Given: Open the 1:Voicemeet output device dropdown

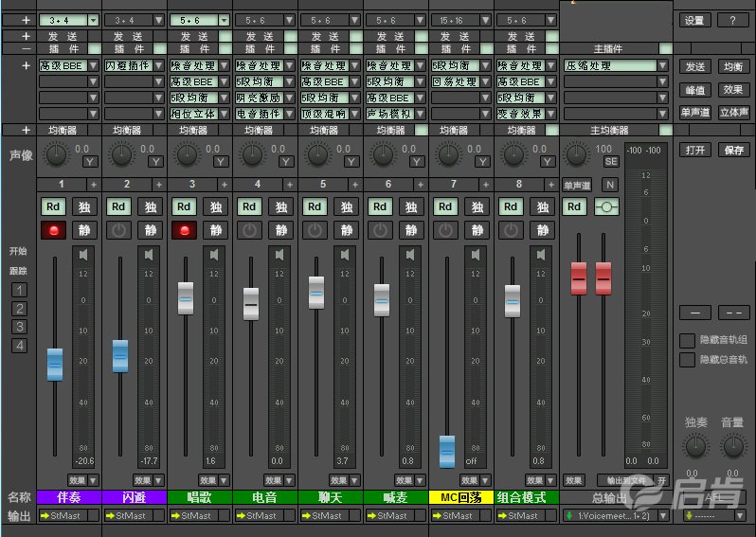Looking at the screenshot, I should tap(663, 516).
